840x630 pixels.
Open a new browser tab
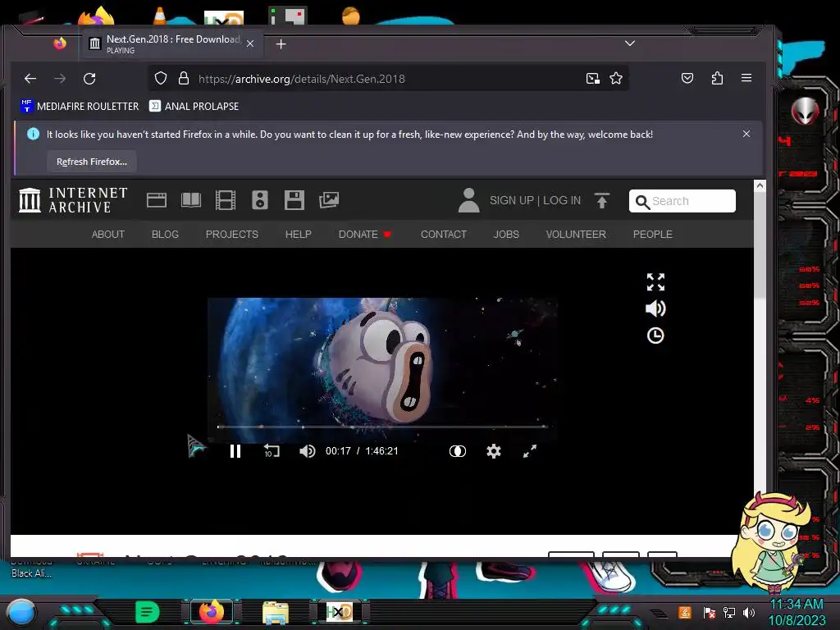(281, 44)
